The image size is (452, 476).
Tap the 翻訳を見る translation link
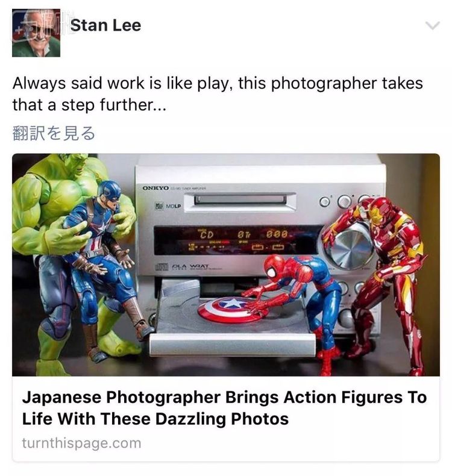[x=54, y=133]
